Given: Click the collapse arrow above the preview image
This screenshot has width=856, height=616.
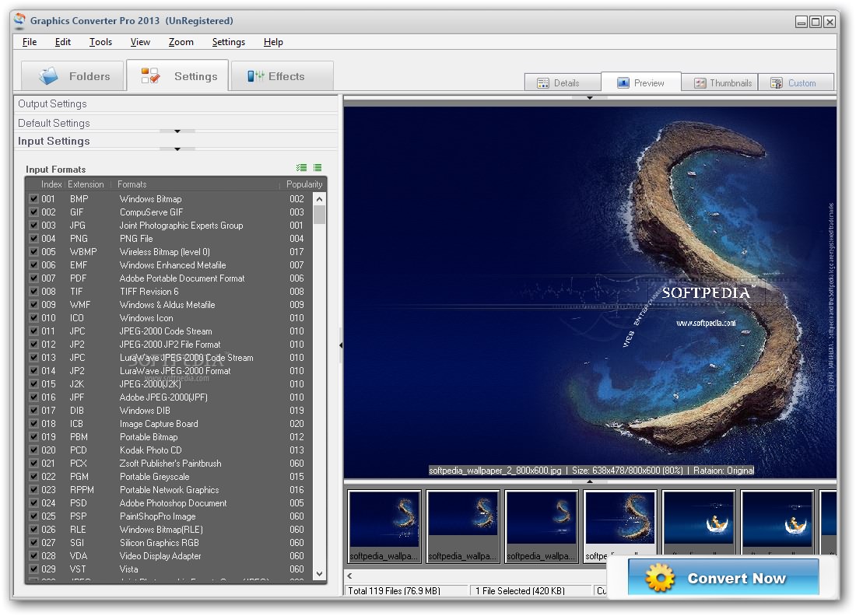Looking at the screenshot, I should [590, 98].
